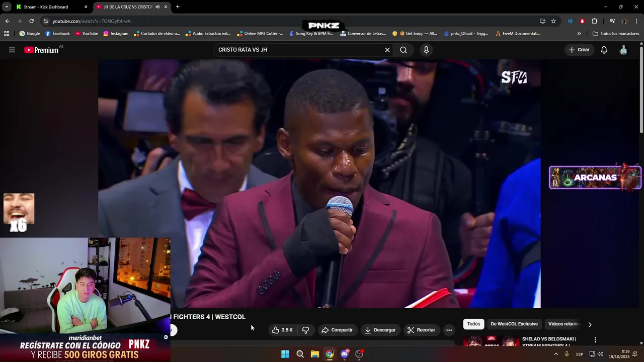Bookmark this page with the star icon

(x=553, y=21)
